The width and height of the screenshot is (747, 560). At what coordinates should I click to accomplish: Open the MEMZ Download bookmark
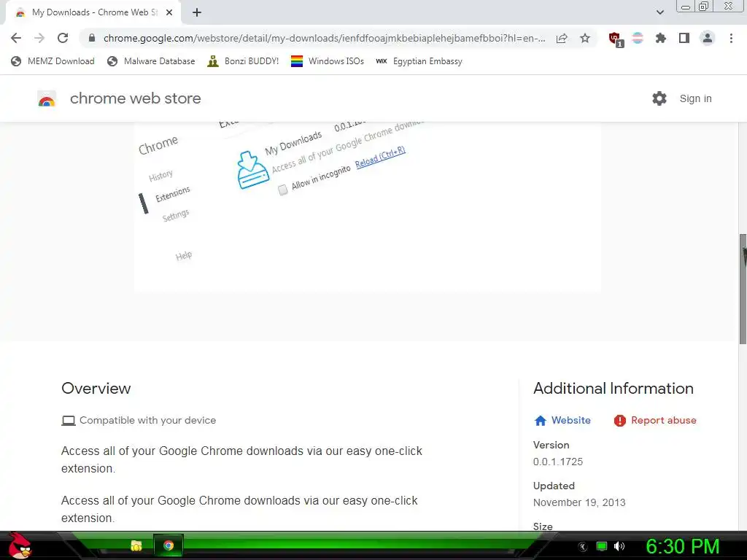tap(53, 61)
